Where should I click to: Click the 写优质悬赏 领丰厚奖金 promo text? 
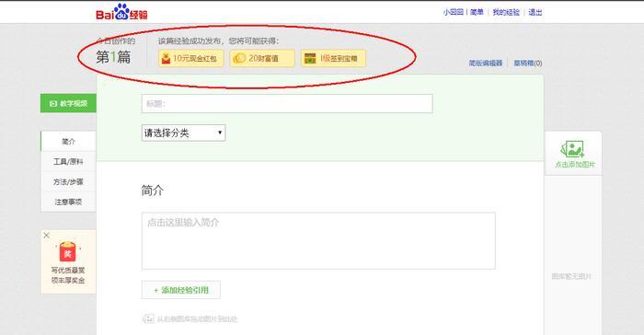(68, 275)
